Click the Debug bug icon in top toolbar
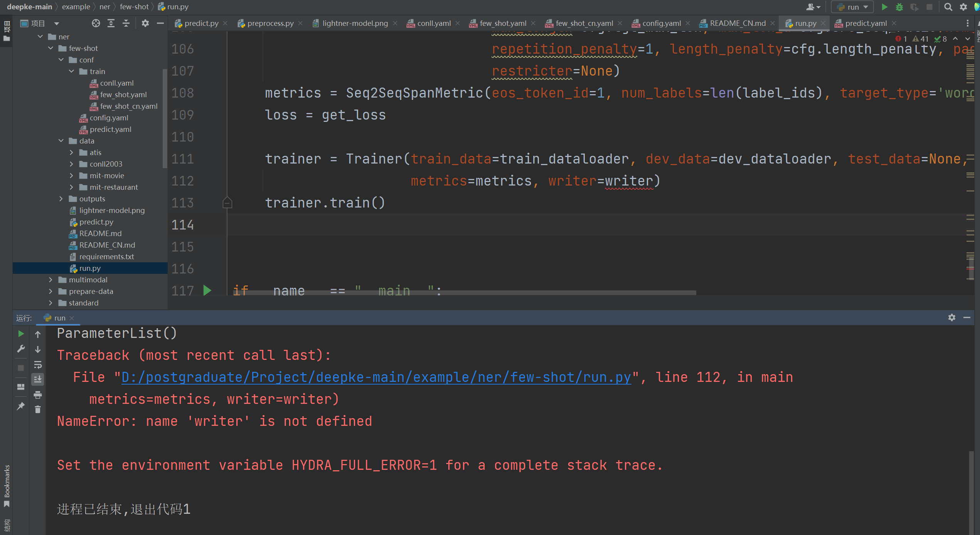 [899, 7]
